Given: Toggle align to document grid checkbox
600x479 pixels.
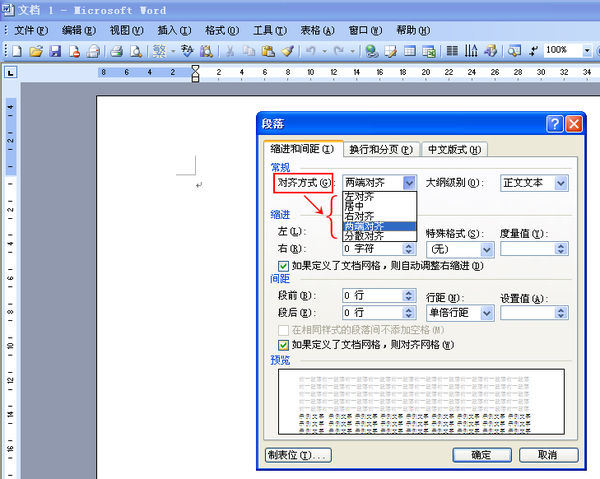Looking at the screenshot, I should [283, 345].
